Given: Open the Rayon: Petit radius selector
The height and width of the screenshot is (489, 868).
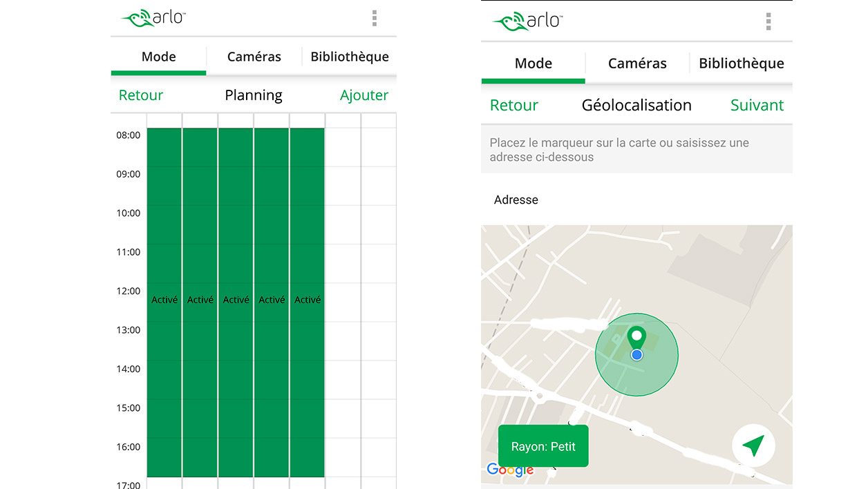Looking at the screenshot, I should coord(543,446).
